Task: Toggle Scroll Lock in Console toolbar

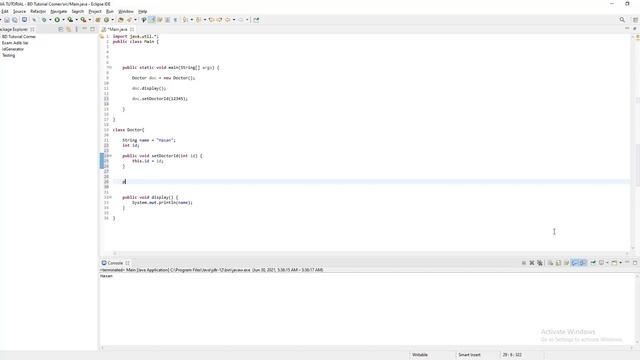Action: click(558, 263)
